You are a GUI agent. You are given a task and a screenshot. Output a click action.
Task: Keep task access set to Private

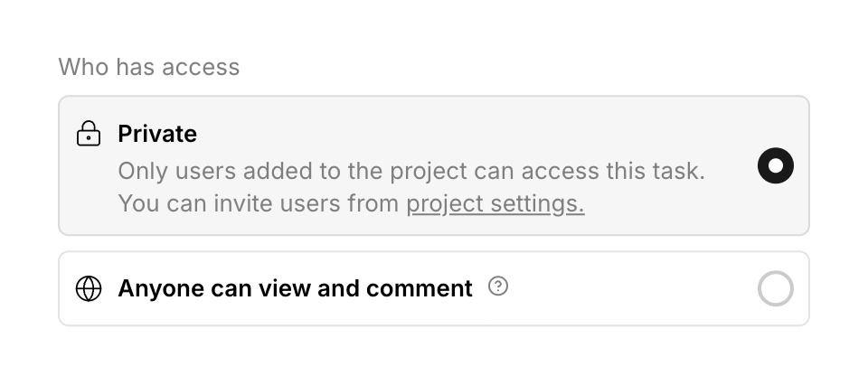click(775, 166)
